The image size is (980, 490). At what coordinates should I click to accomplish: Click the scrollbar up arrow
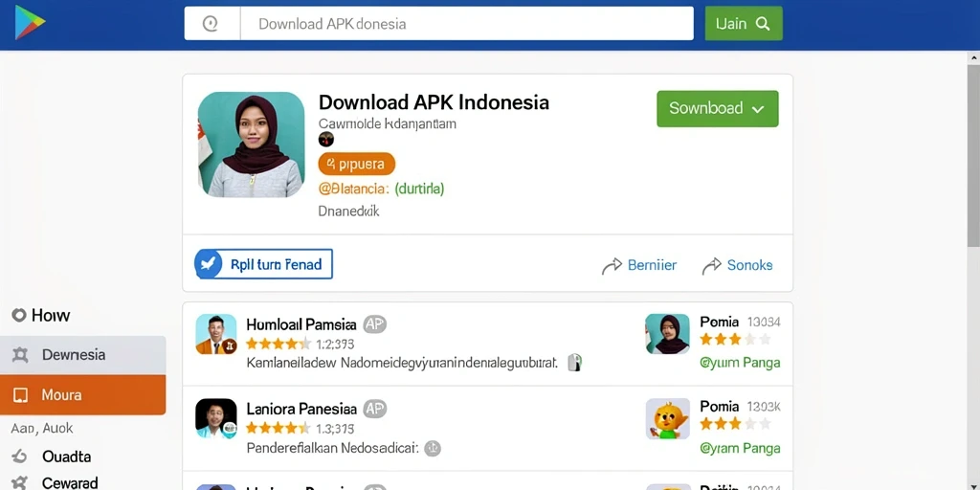[x=973, y=57]
